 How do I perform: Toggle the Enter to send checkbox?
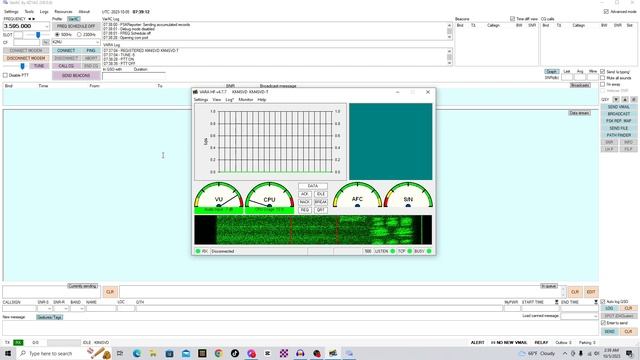603,323
